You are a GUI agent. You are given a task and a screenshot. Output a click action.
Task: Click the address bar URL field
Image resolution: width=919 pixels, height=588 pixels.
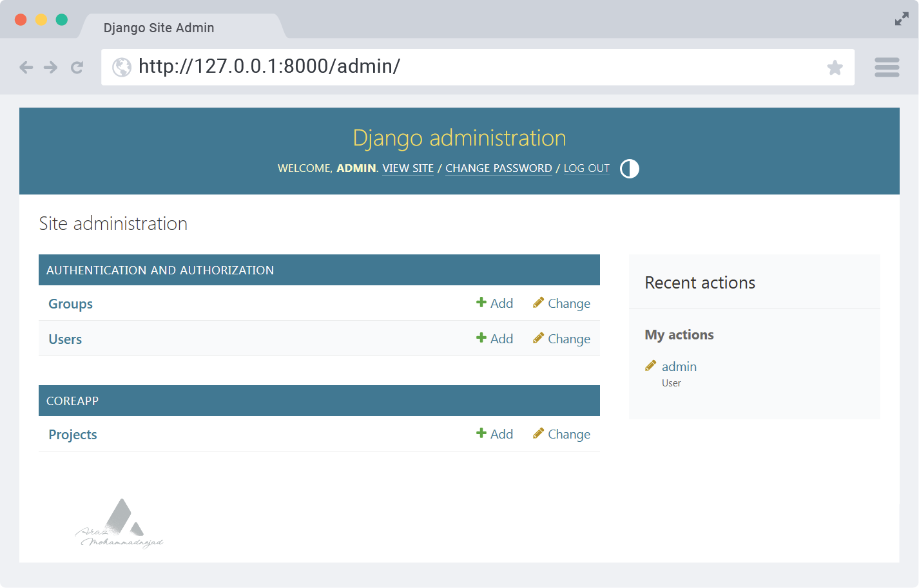478,67
